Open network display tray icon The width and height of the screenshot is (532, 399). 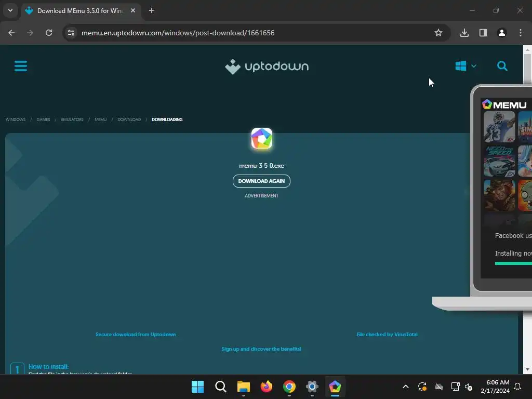click(455, 387)
